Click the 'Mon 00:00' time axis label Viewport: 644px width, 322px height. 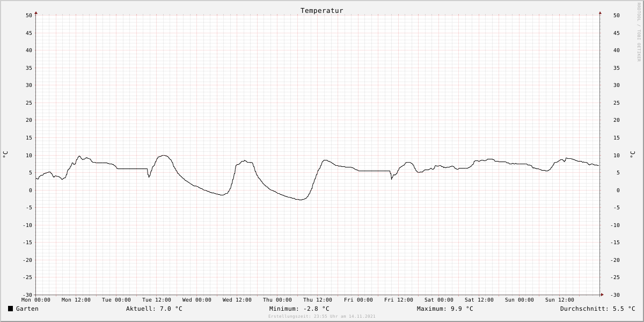pyautogui.click(x=36, y=300)
